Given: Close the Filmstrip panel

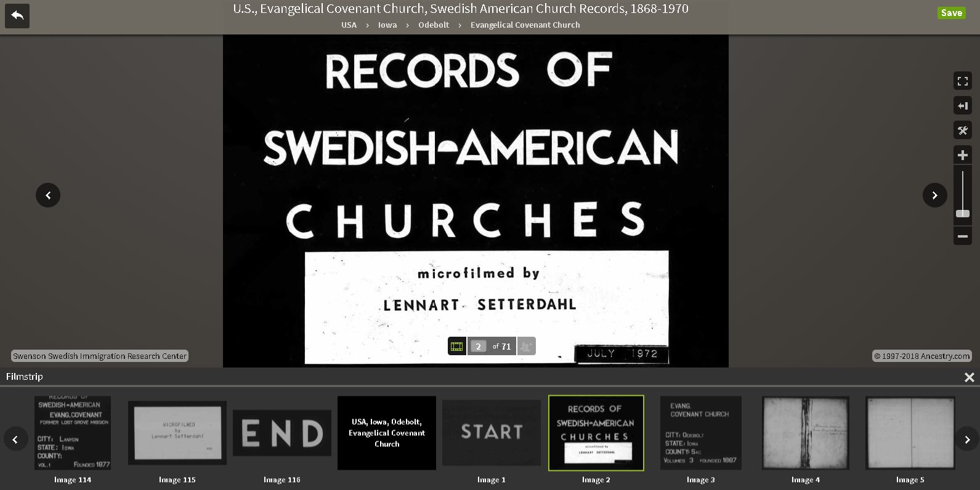Looking at the screenshot, I should pyautogui.click(x=969, y=377).
